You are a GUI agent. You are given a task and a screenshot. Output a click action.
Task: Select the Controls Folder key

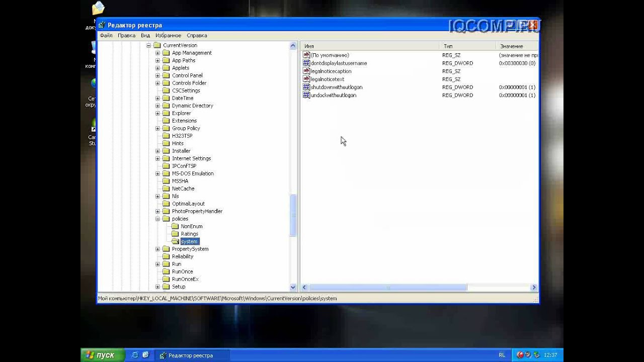[x=189, y=83]
